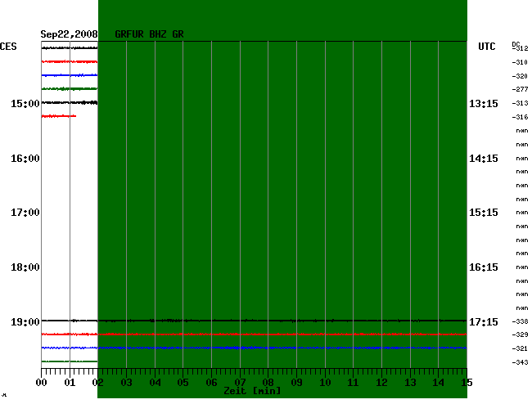Click the 15 minute tick label
This screenshot has height=404, width=532.
(x=467, y=383)
